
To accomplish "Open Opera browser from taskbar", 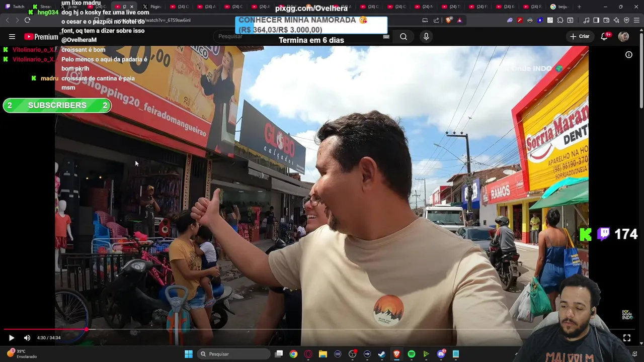I will click(308, 354).
